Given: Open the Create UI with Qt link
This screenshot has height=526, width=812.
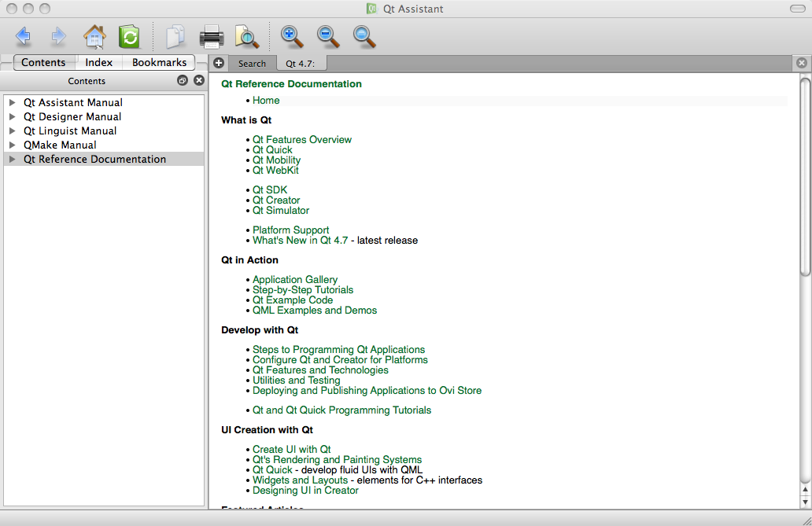Looking at the screenshot, I should [x=292, y=450].
